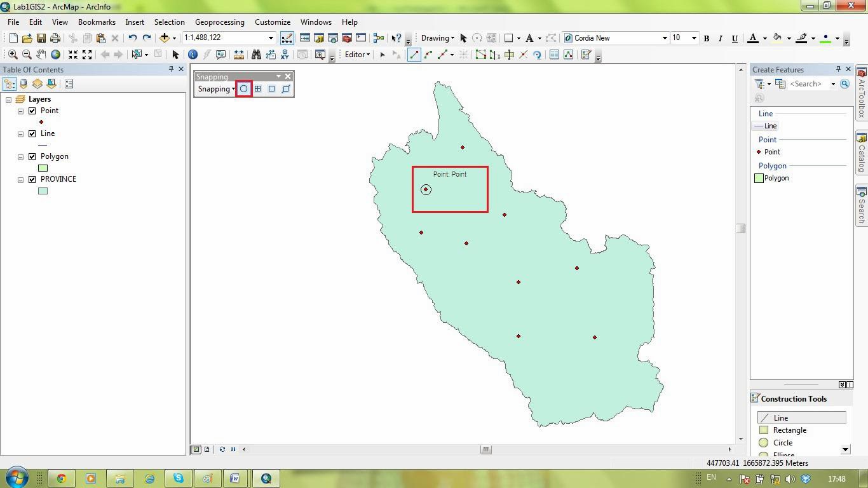868x488 pixels.
Task: Toggle End Snapping in Snapping toolbar
Action: (257, 89)
